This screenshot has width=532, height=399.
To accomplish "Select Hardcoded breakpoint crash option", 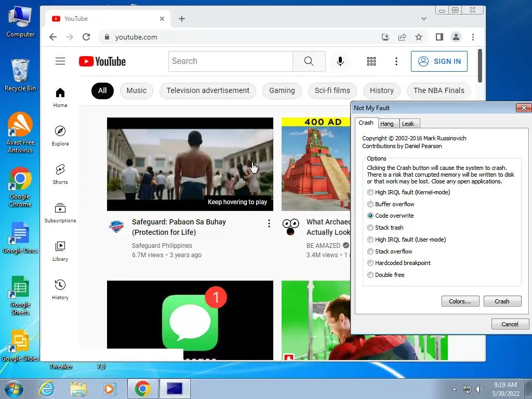I will click(x=399, y=263).
